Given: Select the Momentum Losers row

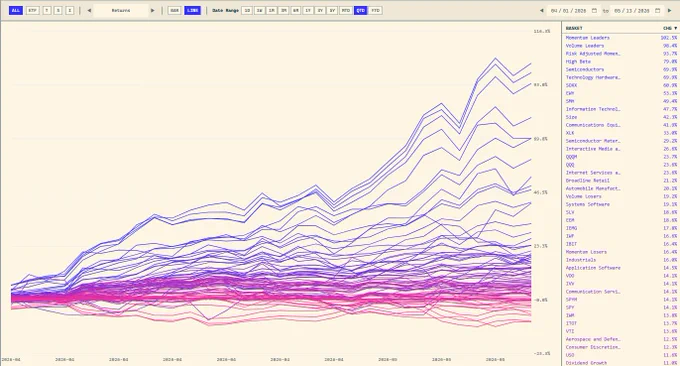Looking at the screenshot, I should click(x=621, y=252).
